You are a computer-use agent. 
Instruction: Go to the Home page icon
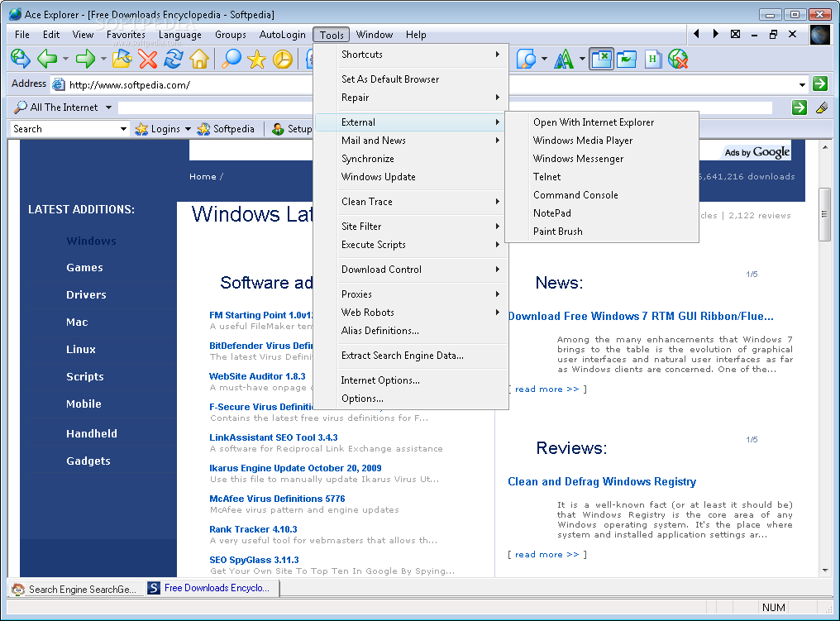click(199, 59)
